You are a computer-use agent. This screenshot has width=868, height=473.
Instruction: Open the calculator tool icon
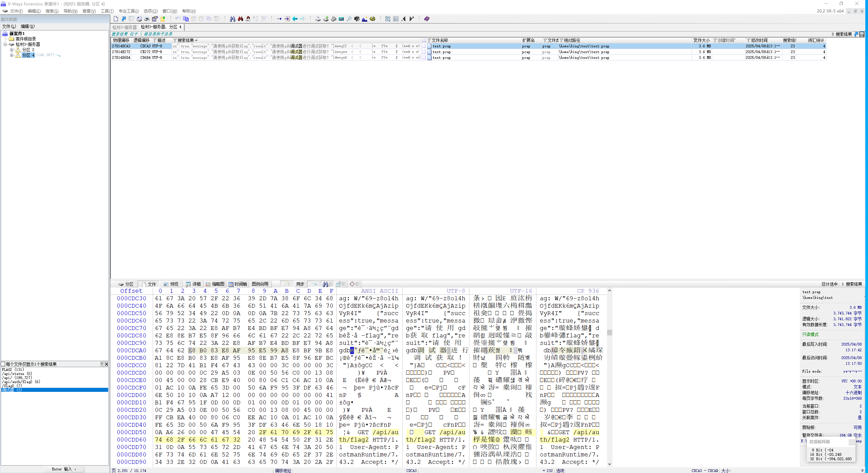(341, 19)
